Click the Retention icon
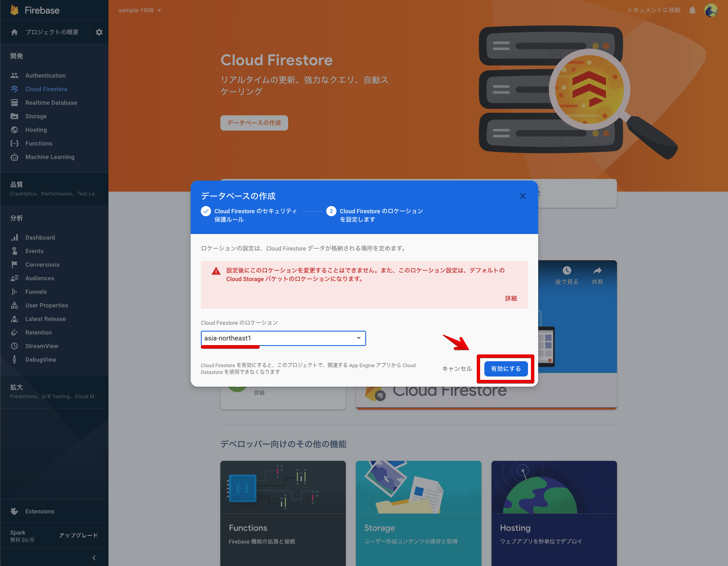728x566 pixels. (14, 332)
